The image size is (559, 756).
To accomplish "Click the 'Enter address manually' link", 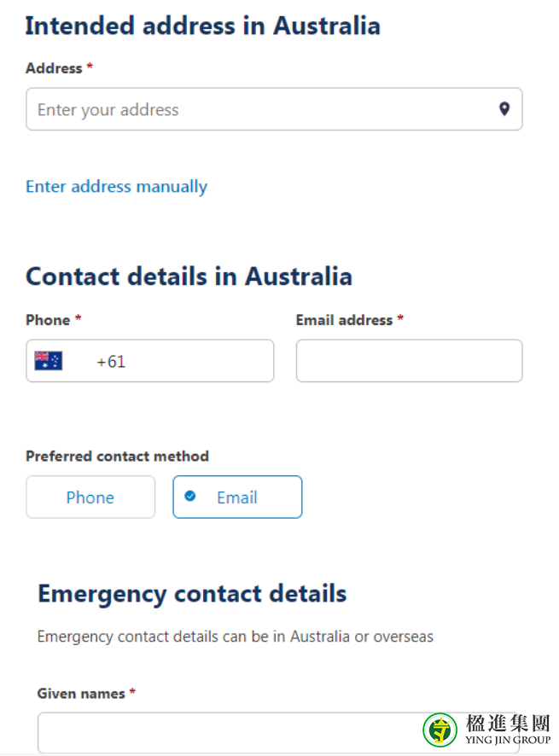I will pos(116,187).
